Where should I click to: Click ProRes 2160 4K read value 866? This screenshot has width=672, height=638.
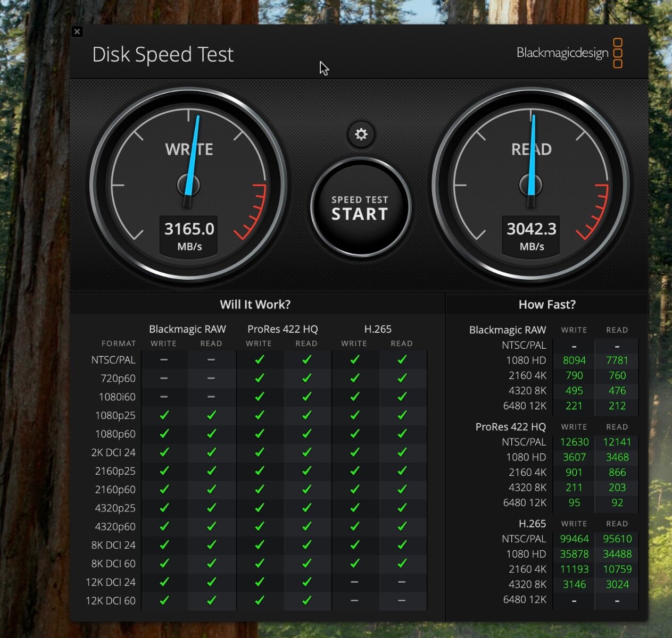617,472
